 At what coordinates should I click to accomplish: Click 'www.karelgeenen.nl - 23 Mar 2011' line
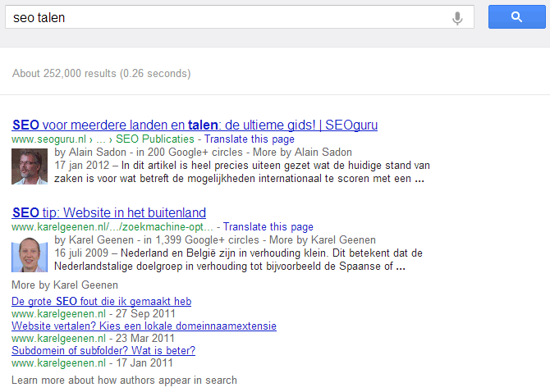click(x=93, y=339)
